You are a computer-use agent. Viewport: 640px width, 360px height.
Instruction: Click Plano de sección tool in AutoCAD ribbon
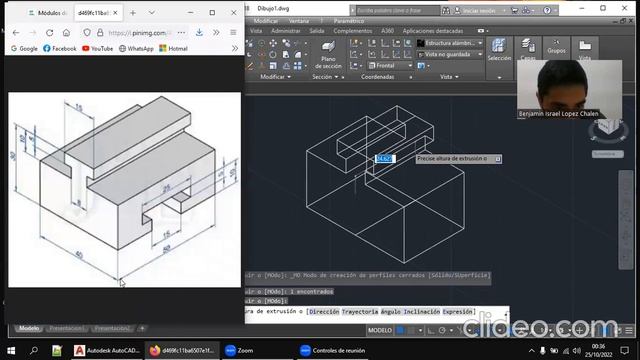328,55
